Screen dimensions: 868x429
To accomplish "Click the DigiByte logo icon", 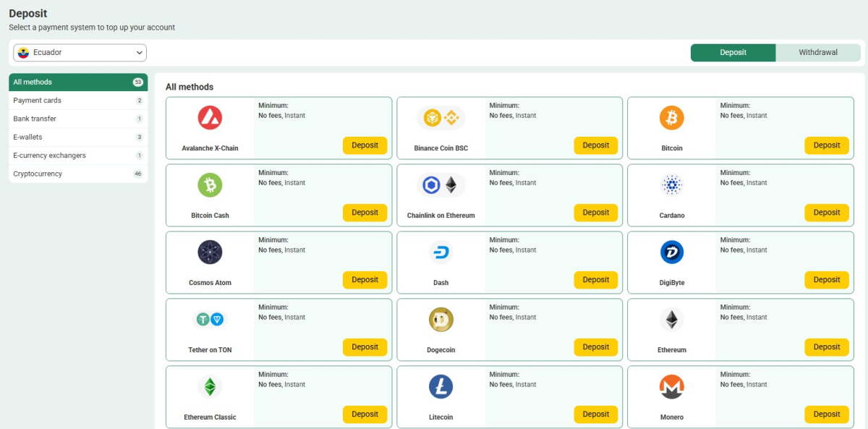I will pos(672,252).
